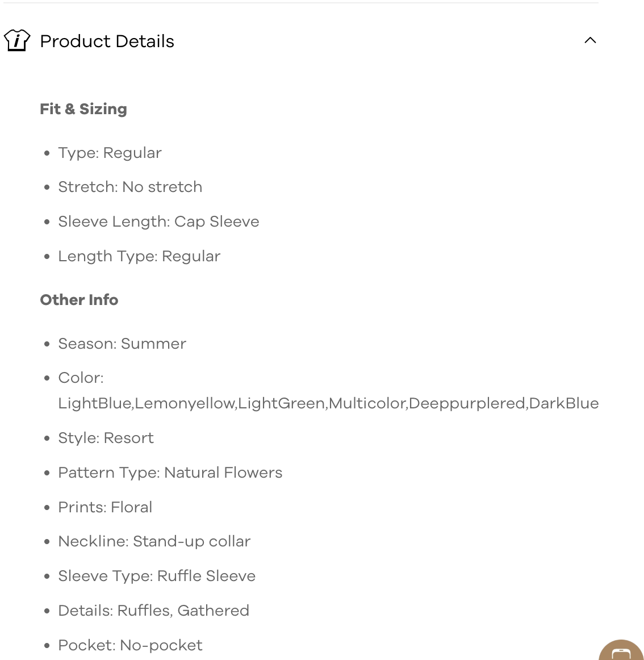Click the Fit & Sizing subheading
Image resolution: width=644 pixels, height=660 pixels.
(83, 109)
